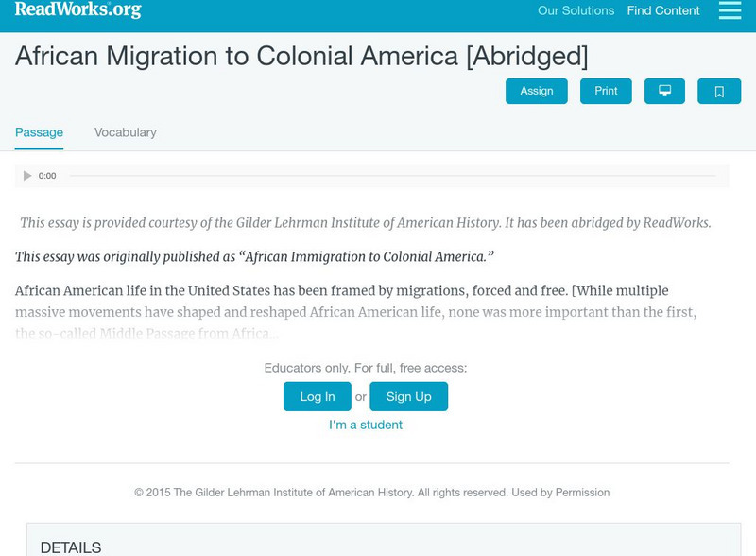The image size is (756, 556).
Task: Click the italic Gilder Lehrman courtesy note
Action: pyautogui.click(x=365, y=223)
